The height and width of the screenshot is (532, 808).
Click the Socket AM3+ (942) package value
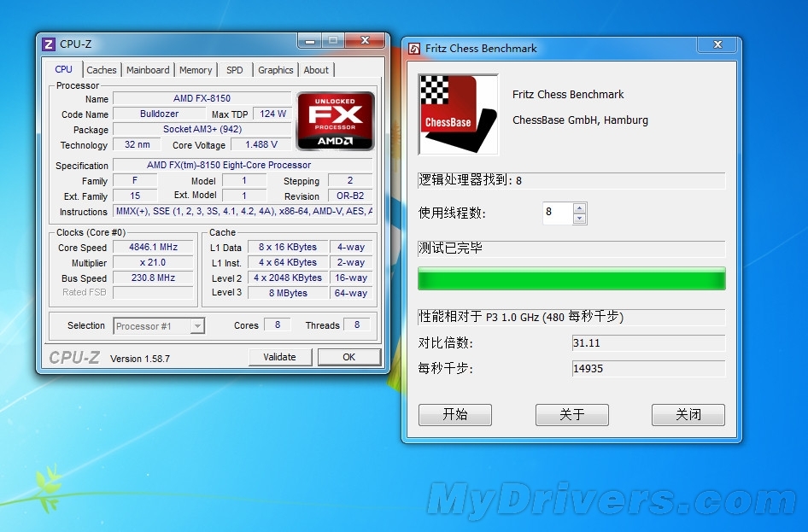click(202, 129)
